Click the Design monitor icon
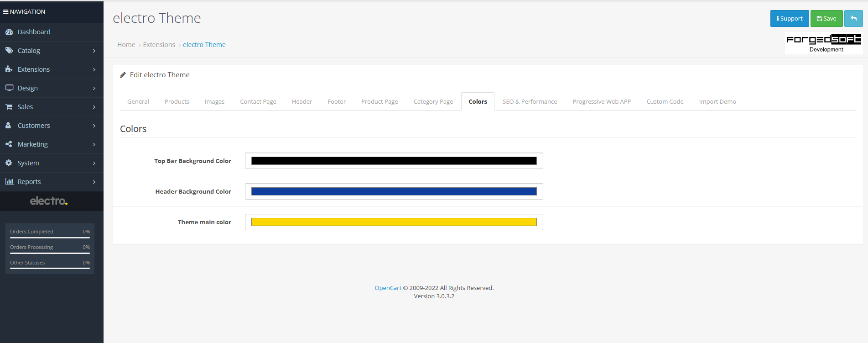868x343 pixels. click(x=9, y=88)
